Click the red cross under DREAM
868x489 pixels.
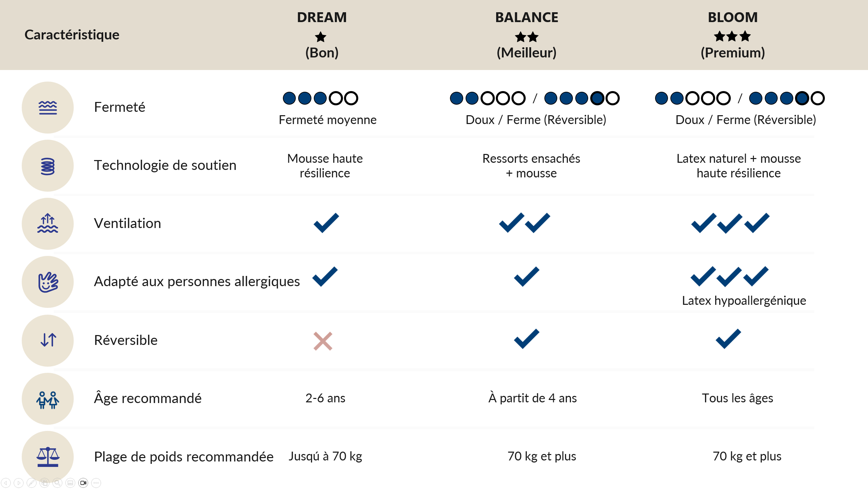(x=323, y=341)
